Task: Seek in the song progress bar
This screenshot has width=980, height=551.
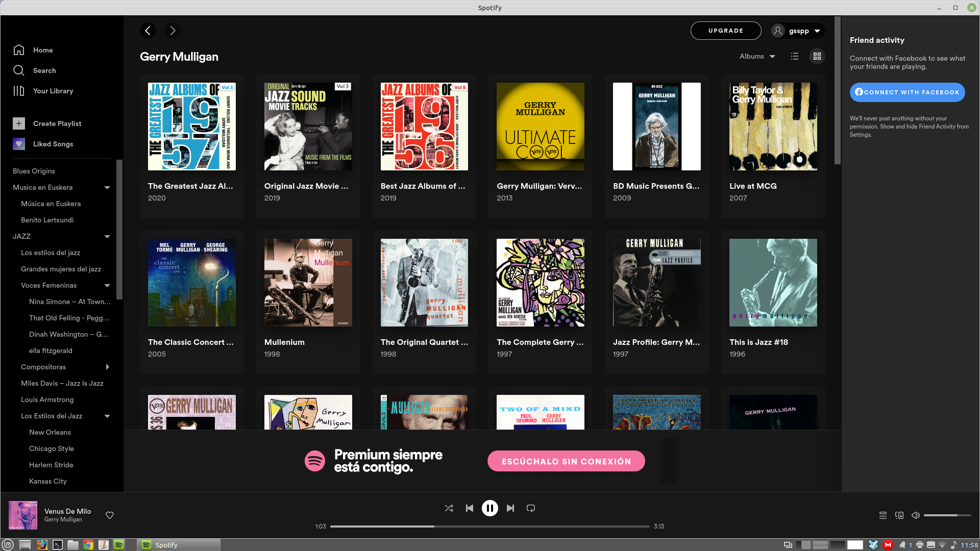Action: tap(489, 527)
